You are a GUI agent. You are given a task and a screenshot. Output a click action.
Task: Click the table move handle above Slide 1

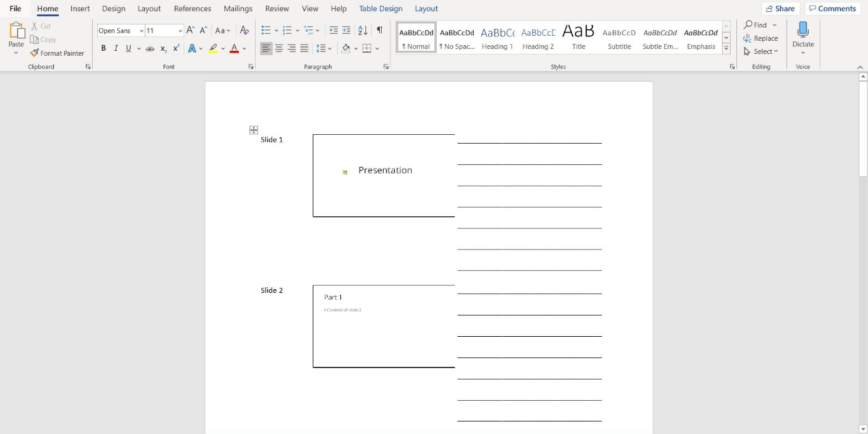point(253,130)
